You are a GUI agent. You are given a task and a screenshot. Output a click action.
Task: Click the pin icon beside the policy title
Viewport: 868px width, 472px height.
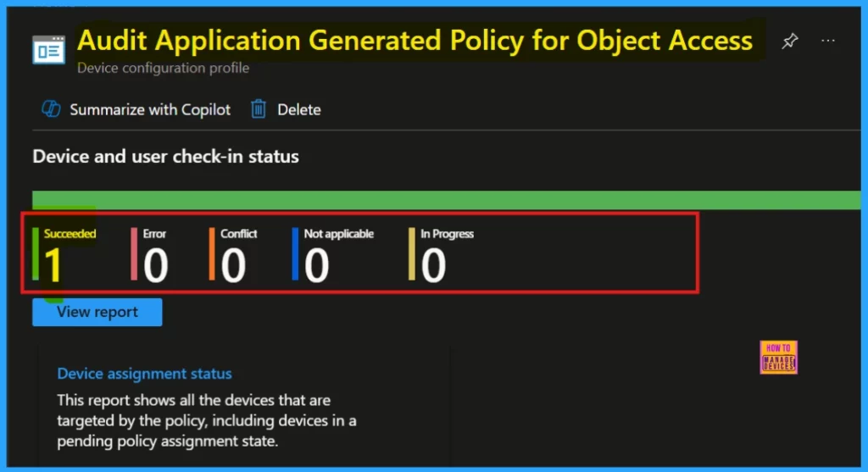[x=789, y=41]
